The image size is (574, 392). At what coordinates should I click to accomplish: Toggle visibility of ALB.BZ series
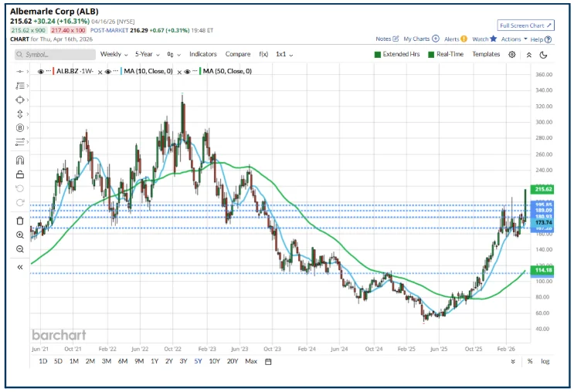41,71
